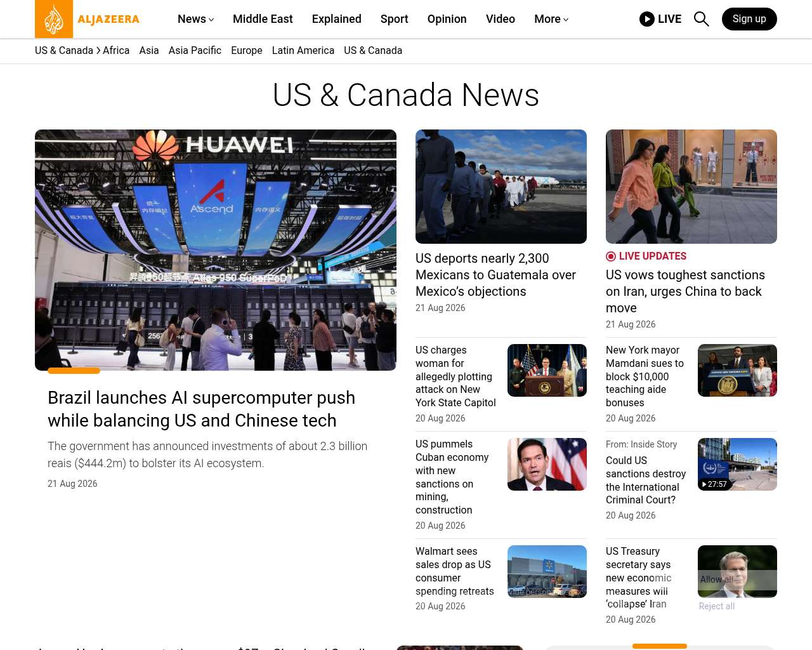Open the Huawei exhibition lead image
The width and height of the screenshot is (812, 650).
216,250
